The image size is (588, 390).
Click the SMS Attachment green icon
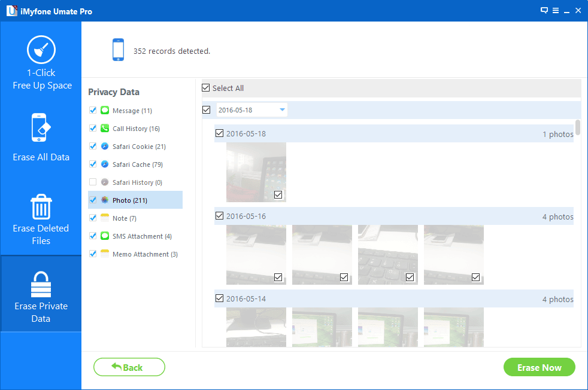[x=105, y=236]
